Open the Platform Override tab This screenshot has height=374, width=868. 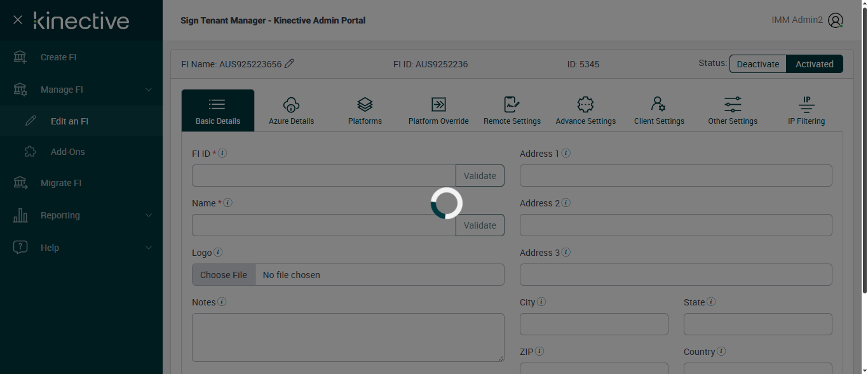[x=438, y=110]
